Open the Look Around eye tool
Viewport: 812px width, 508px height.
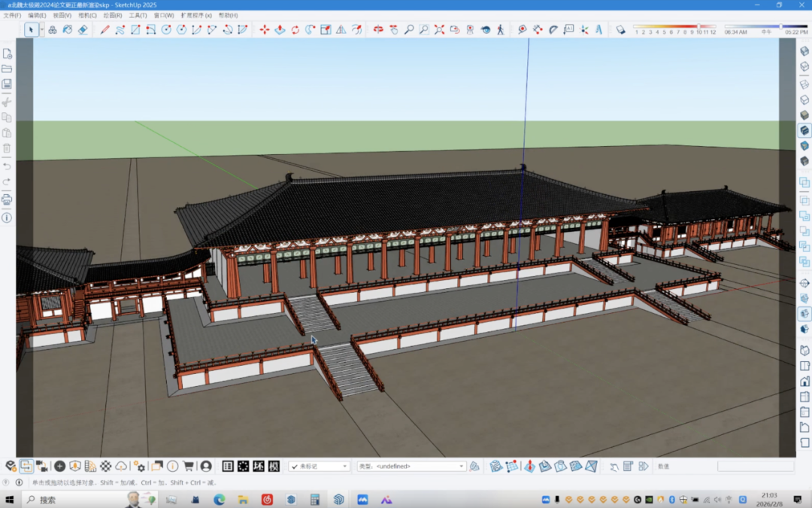pyautogui.click(x=485, y=29)
